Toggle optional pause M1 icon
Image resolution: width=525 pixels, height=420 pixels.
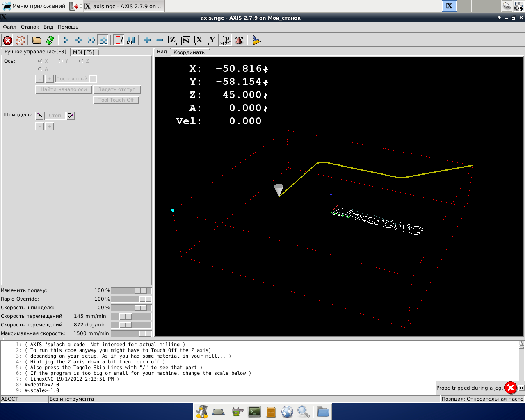tap(131, 40)
